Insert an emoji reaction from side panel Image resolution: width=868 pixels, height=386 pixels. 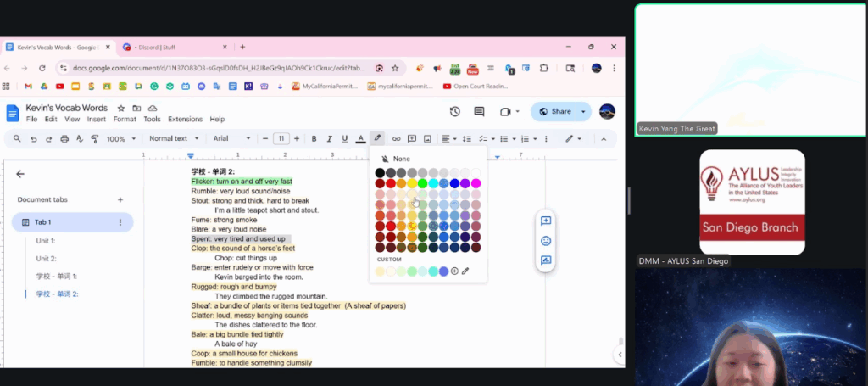(x=546, y=241)
